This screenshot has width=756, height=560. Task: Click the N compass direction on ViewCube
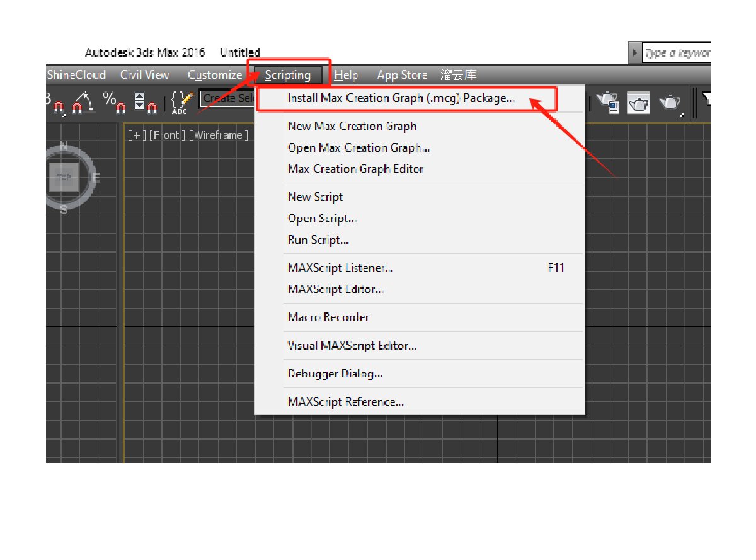coord(64,146)
